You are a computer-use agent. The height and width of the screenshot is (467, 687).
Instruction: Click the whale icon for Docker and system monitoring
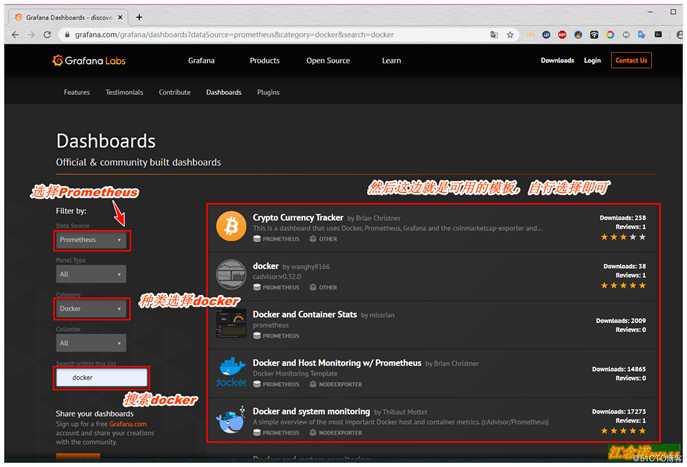click(x=231, y=420)
